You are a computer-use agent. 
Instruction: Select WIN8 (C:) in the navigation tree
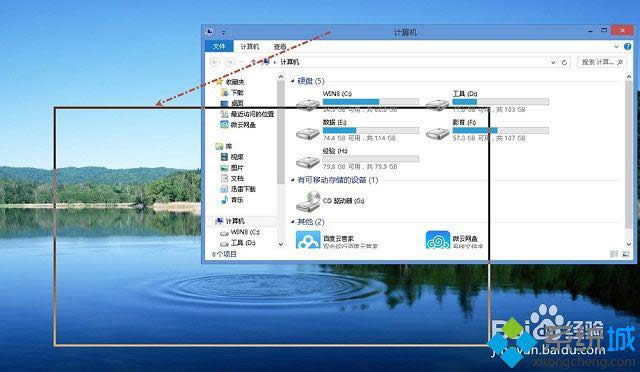point(240,232)
